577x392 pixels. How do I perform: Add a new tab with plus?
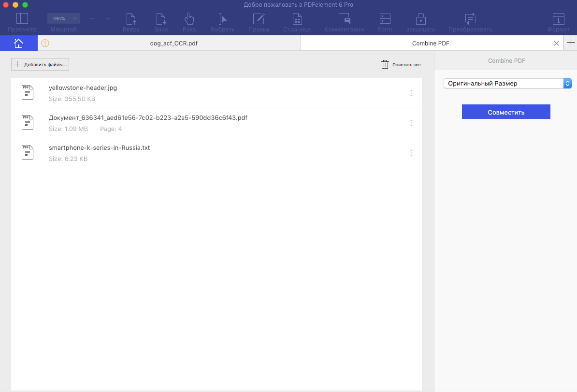point(571,43)
